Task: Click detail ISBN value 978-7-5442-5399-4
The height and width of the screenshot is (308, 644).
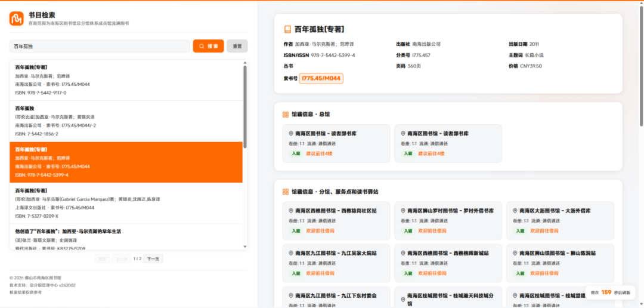Action: coord(333,55)
